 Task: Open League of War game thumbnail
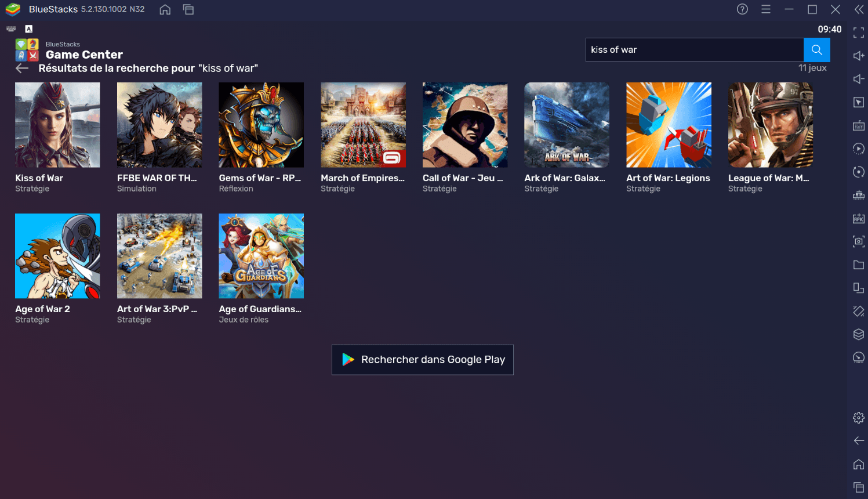point(771,125)
